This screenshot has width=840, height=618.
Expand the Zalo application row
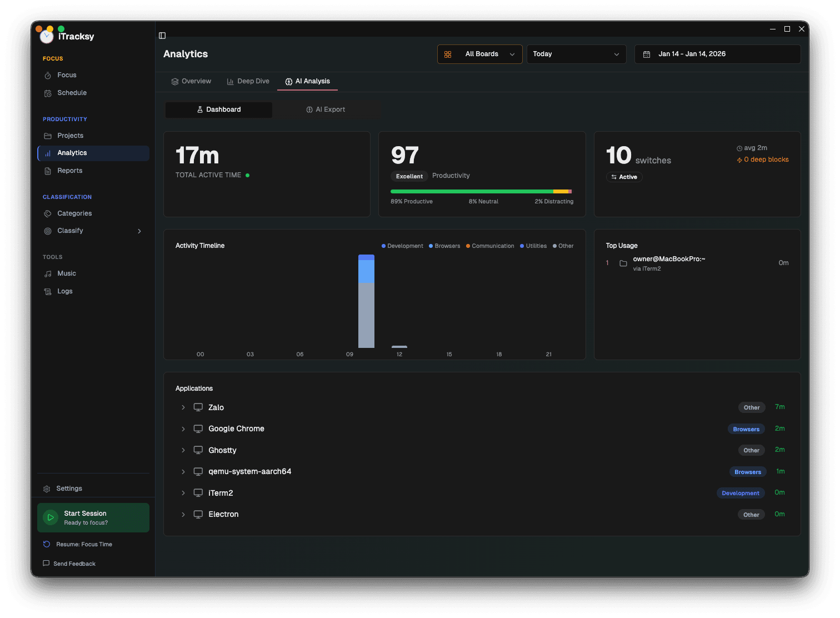pyautogui.click(x=183, y=407)
